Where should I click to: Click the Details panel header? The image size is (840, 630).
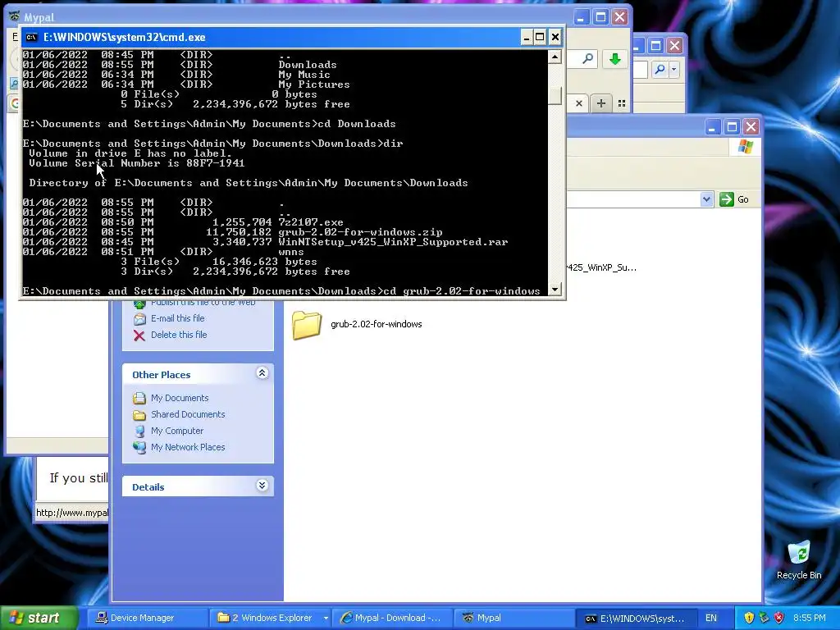(x=199, y=486)
